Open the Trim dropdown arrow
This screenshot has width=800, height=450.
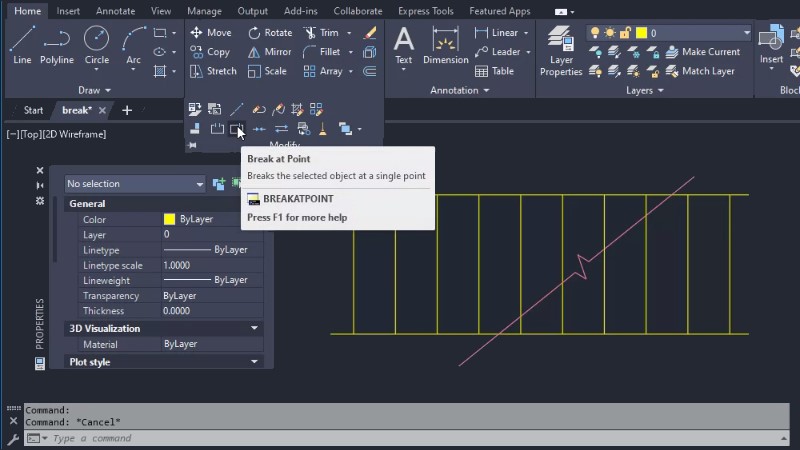349,33
